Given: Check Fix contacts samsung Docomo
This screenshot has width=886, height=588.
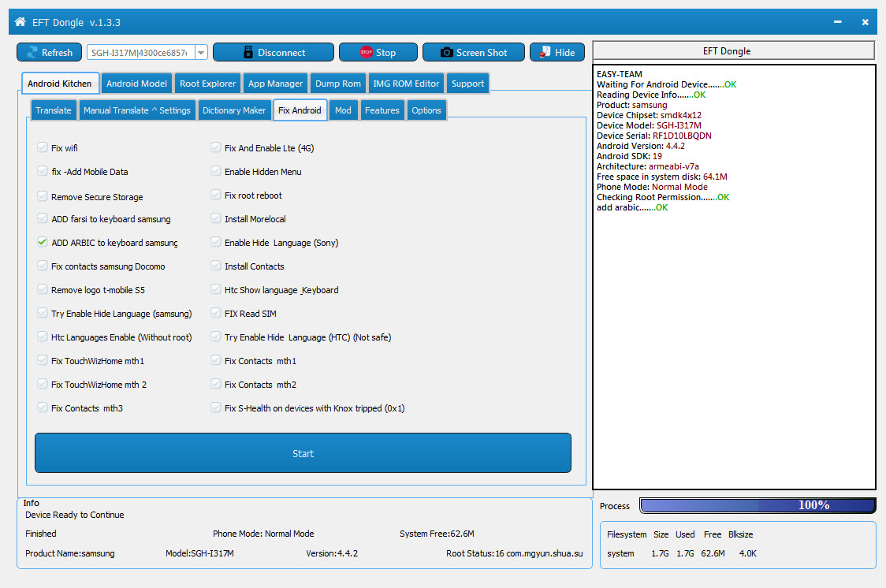Looking at the screenshot, I should tap(43, 266).
